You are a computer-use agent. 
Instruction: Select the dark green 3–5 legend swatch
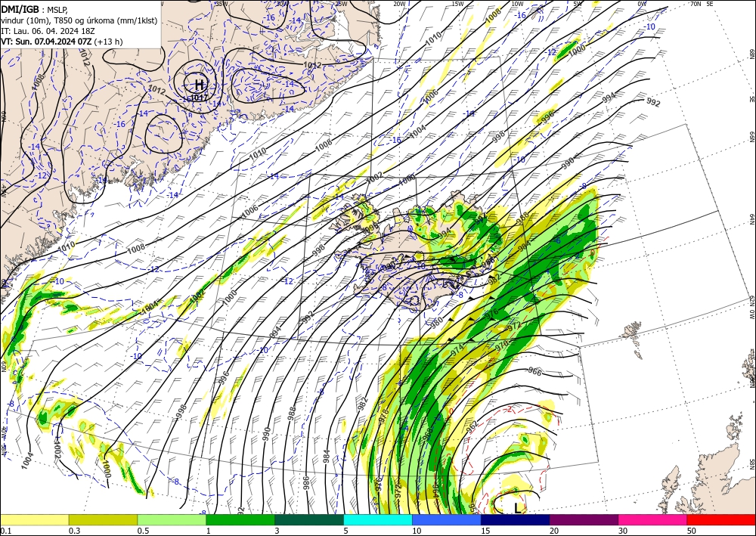tap(309, 519)
